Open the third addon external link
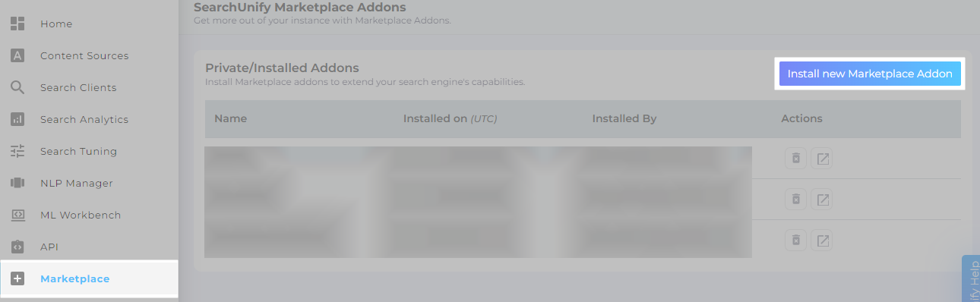 pos(823,241)
